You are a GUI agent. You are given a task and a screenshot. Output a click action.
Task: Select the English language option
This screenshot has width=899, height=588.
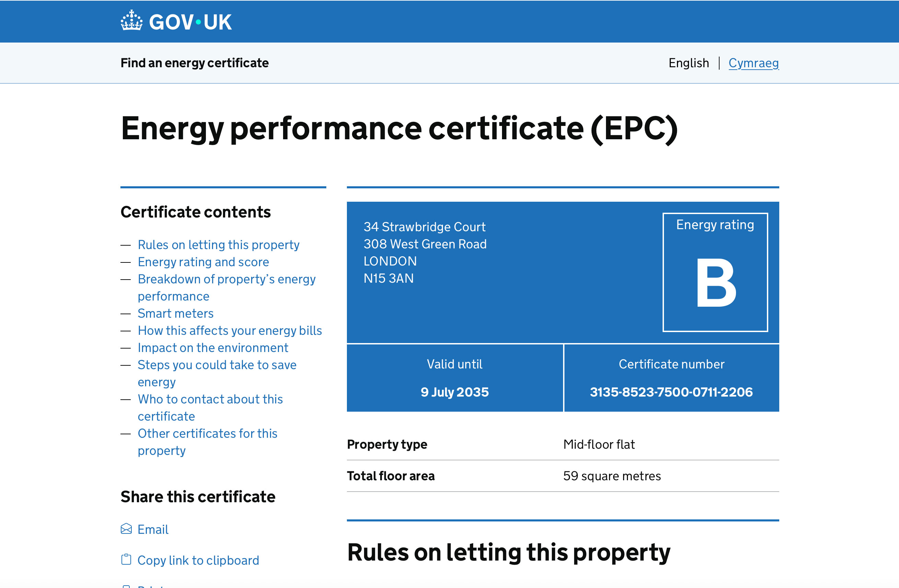[x=688, y=63]
